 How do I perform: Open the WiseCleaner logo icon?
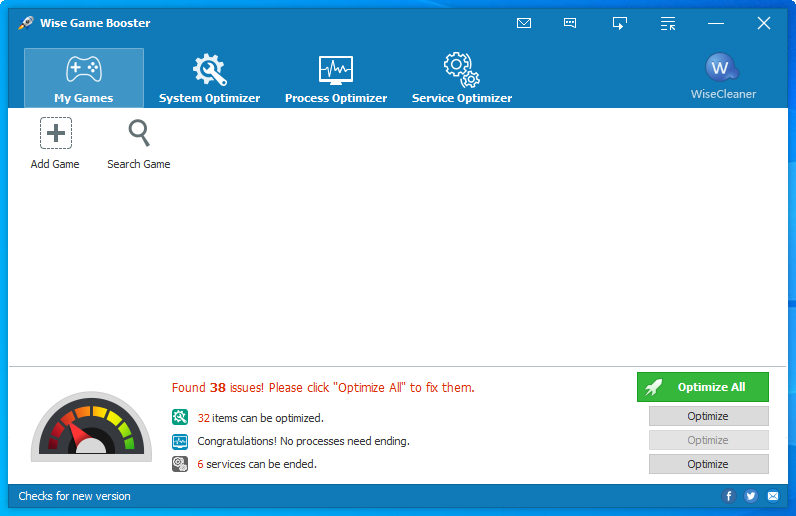[x=722, y=69]
